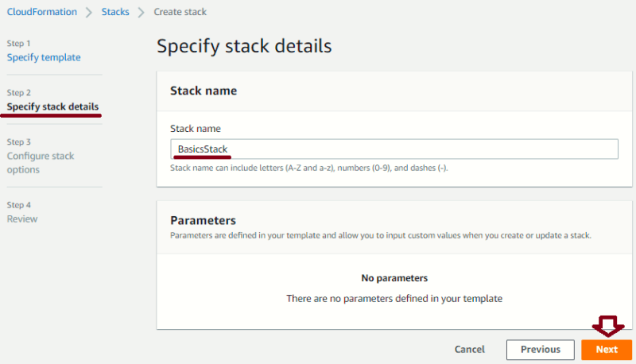Viewport: 636px width, 364px height.
Task: Select the Create stack breadcrumb text
Action: [x=180, y=12]
